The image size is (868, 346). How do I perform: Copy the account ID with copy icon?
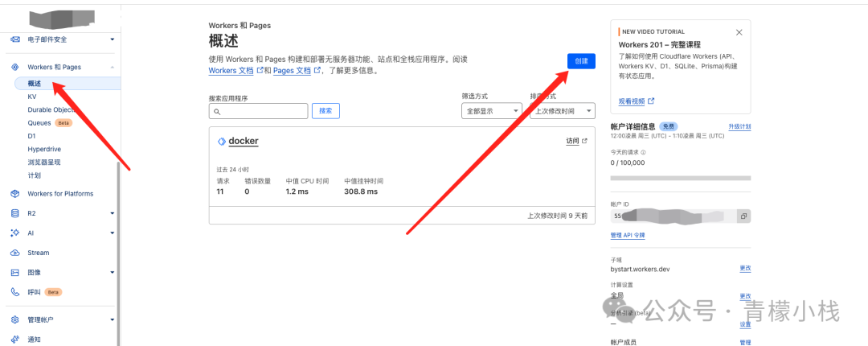coord(744,216)
